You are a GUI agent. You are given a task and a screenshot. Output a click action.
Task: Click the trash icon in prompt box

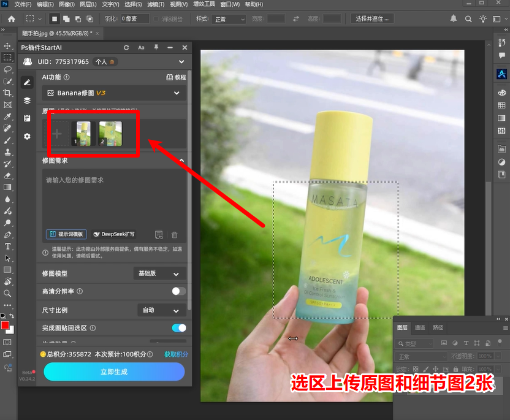[x=174, y=235]
